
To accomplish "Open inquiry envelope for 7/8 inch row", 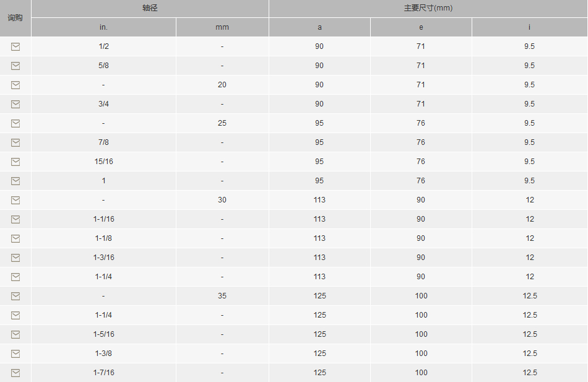I will coord(15,142).
